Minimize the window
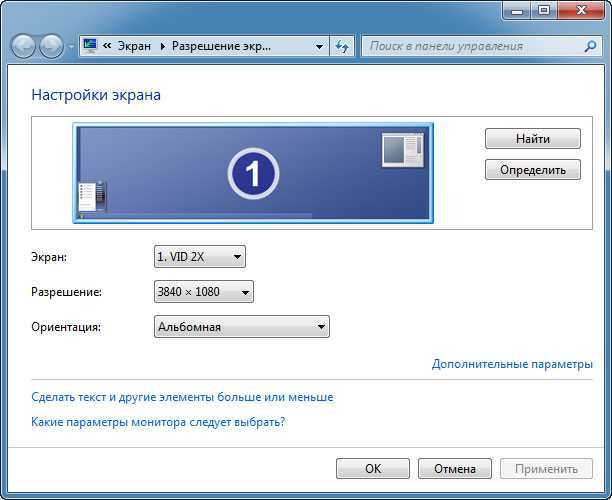The width and height of the screenshot is (612, 500). 517,11
